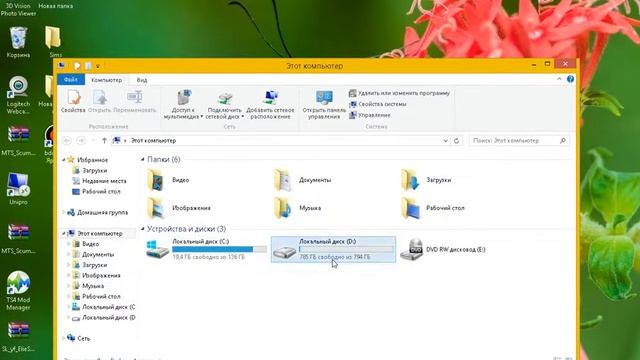Select Локальный диск (C:) drive
Screen dimensions: 640x360
(206, 249)
